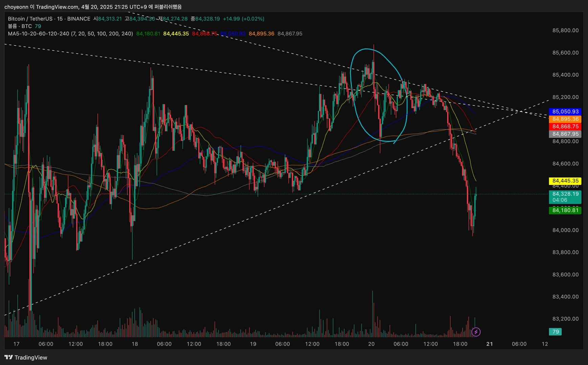Select the 볼륨 · BTC volume legend
This screenshot has height=365, width=588.
(x=20, y=26)
